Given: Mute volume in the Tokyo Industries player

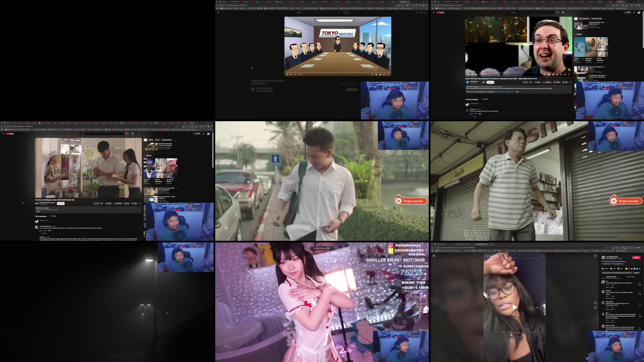Looking at the screenshot, I should point(295,74).
